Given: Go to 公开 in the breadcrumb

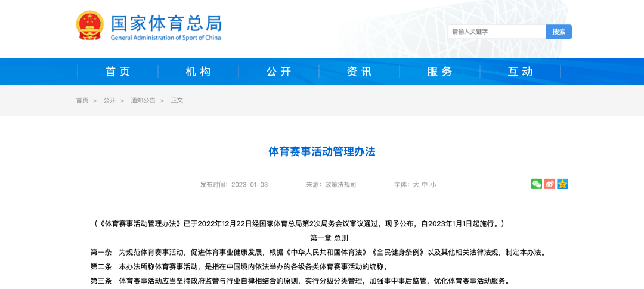Looking at the screenshot, I should point(110,100).
